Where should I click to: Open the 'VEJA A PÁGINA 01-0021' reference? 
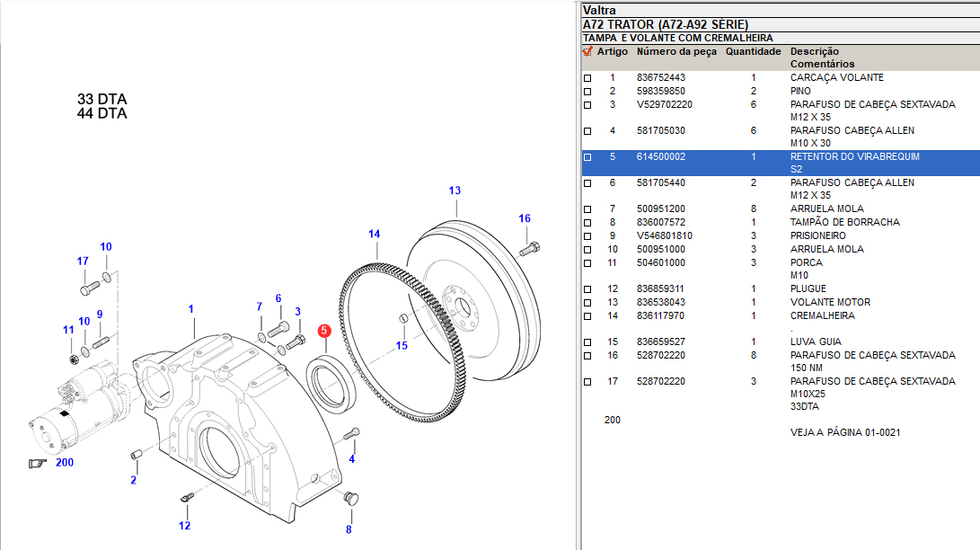[x=844, y=432]
